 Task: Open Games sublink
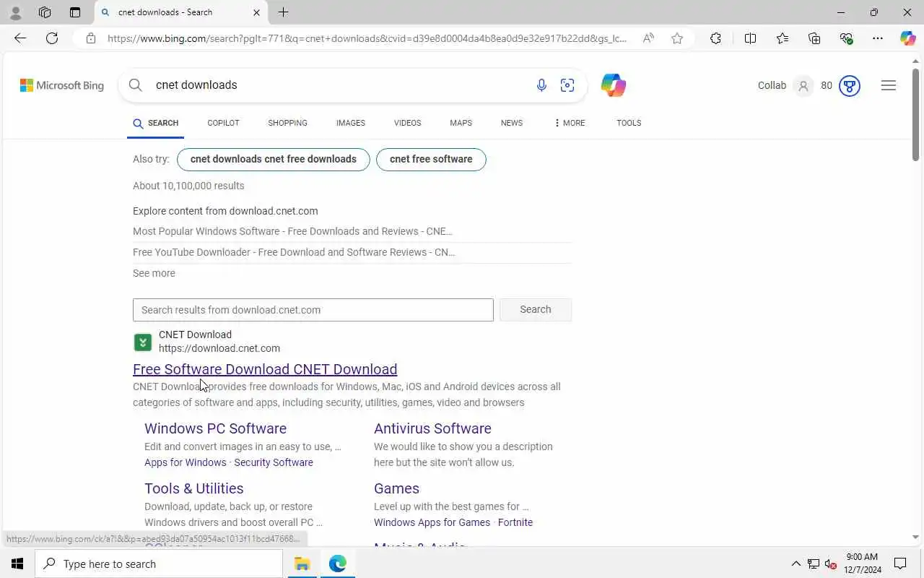[x=396, y=488]
